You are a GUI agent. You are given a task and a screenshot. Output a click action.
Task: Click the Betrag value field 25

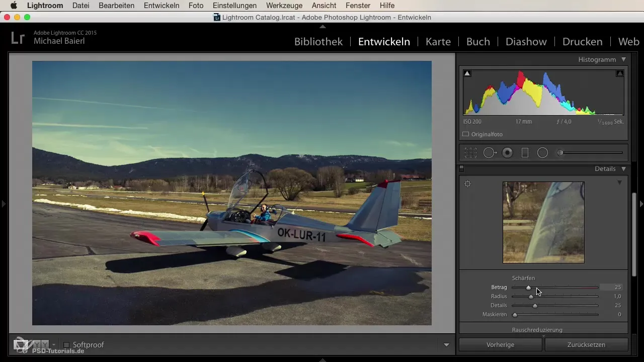click(x=612, y=287)
